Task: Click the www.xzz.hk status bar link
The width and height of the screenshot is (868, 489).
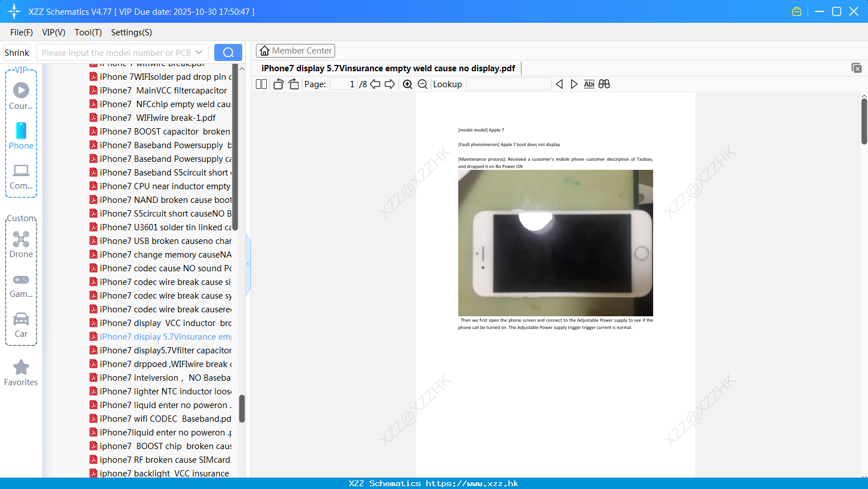Action: coord(472,483)
